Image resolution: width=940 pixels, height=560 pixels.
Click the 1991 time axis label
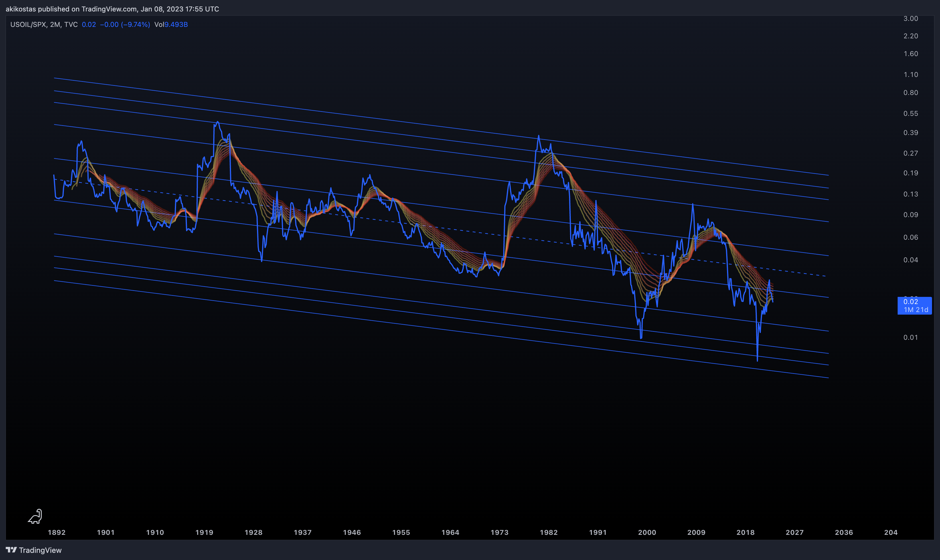pyautogui.click(x=598, y=533)
